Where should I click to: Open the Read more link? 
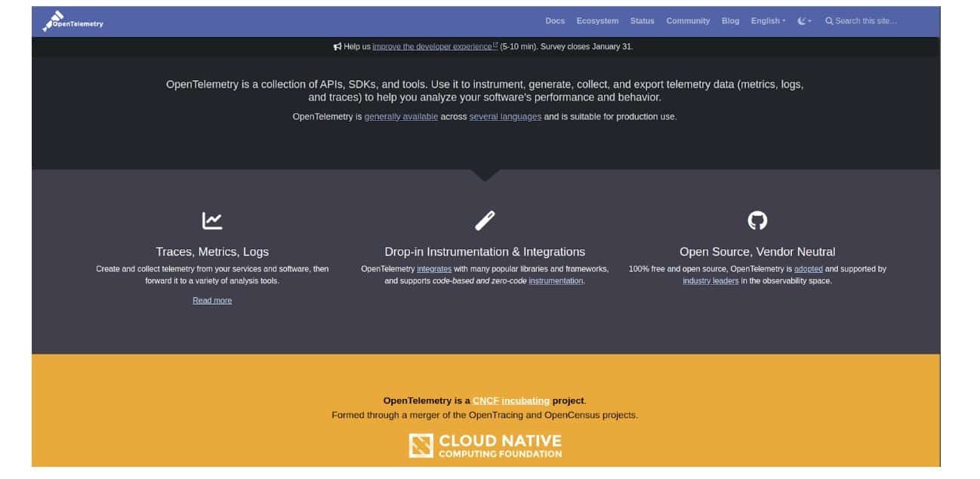212,301
